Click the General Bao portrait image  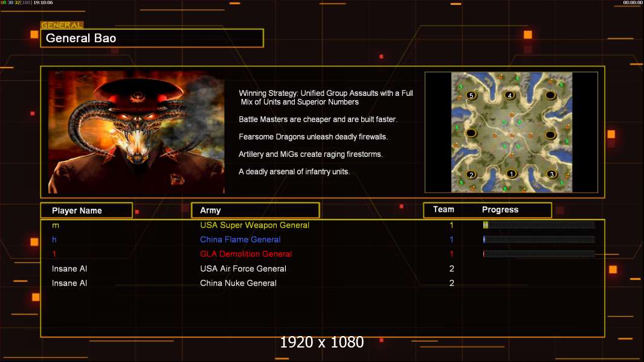pyautogui.click(x=137, y=132)
